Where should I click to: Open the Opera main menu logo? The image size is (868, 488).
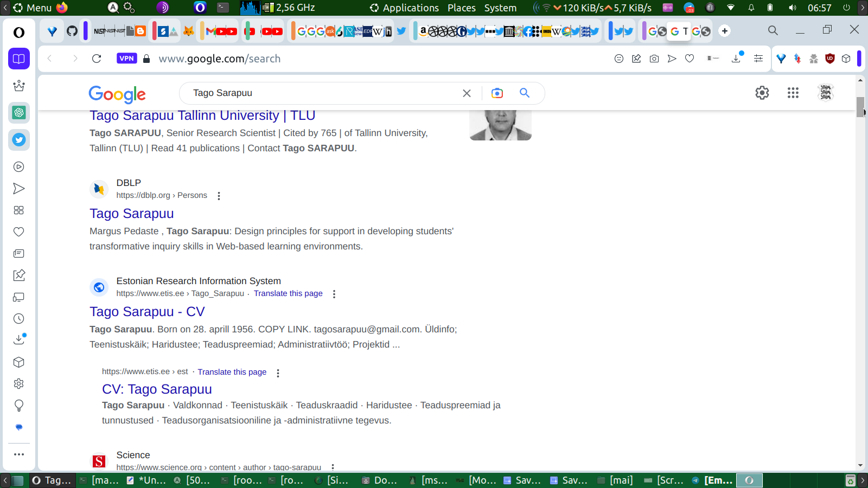(19, 33)
